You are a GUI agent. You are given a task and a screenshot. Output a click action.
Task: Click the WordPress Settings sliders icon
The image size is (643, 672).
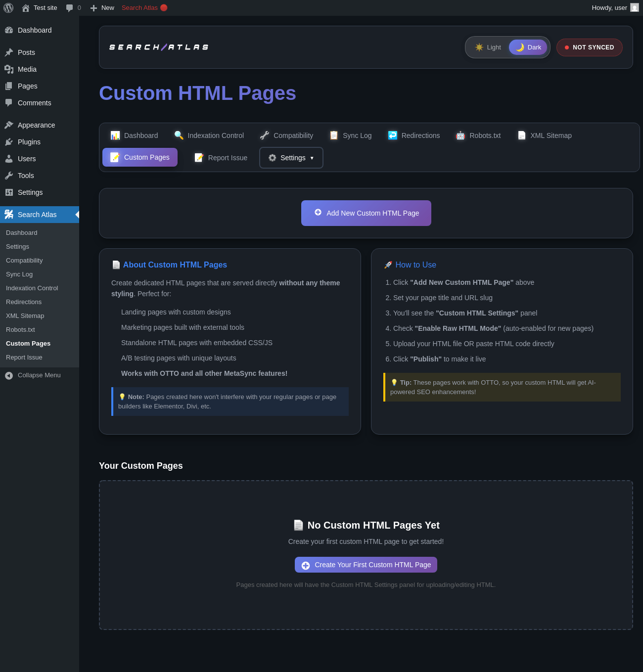pos(9,192)
